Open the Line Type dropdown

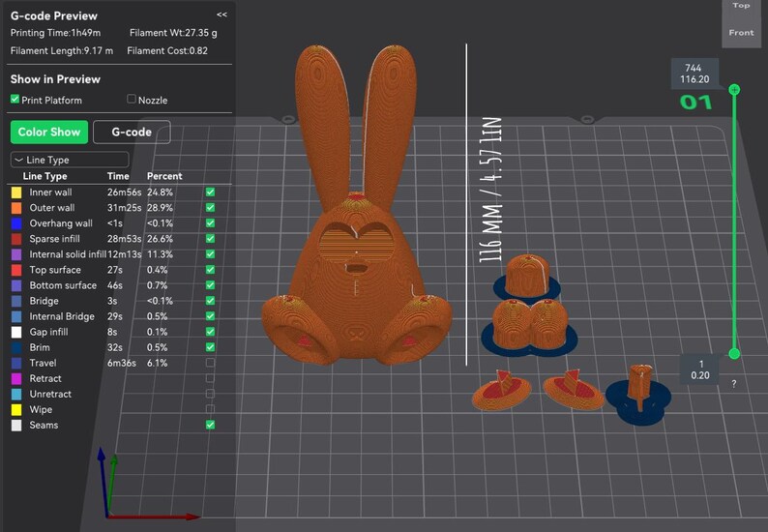point(70,160)
